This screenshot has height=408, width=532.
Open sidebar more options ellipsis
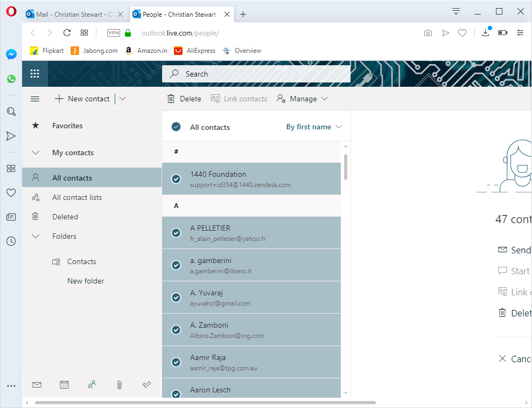tap(11, 386)
